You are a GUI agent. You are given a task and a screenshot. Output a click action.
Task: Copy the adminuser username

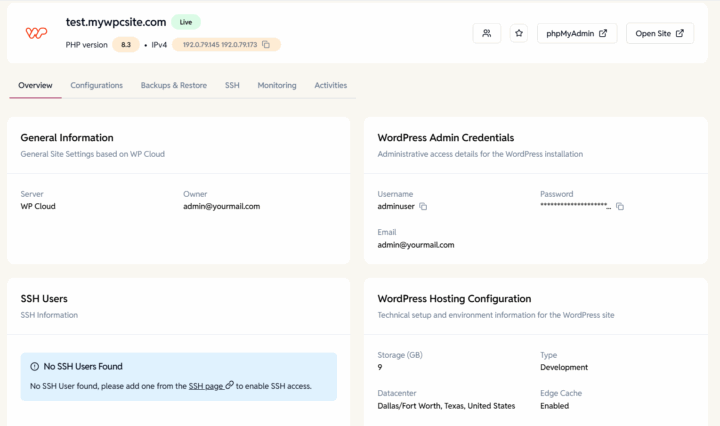(x=423, y=207)
